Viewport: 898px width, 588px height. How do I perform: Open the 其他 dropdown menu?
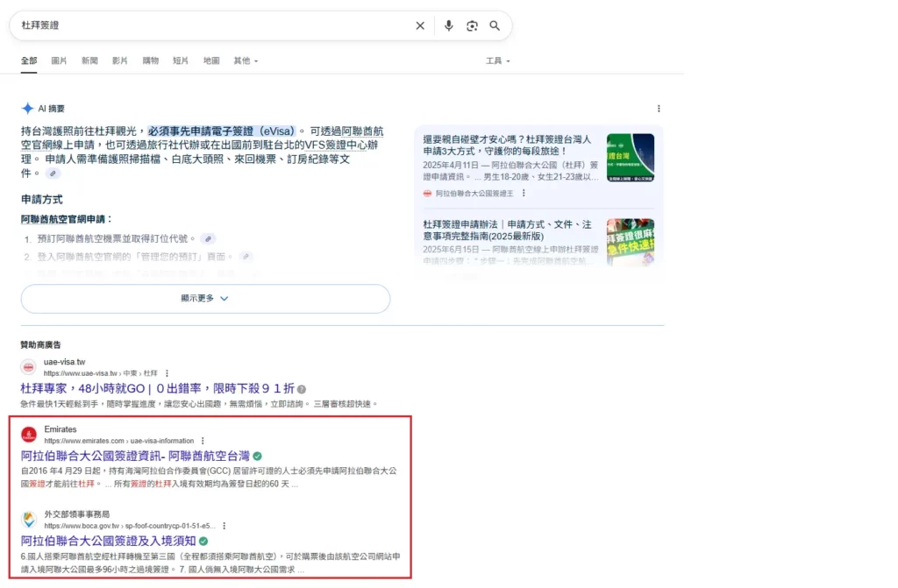246,60
